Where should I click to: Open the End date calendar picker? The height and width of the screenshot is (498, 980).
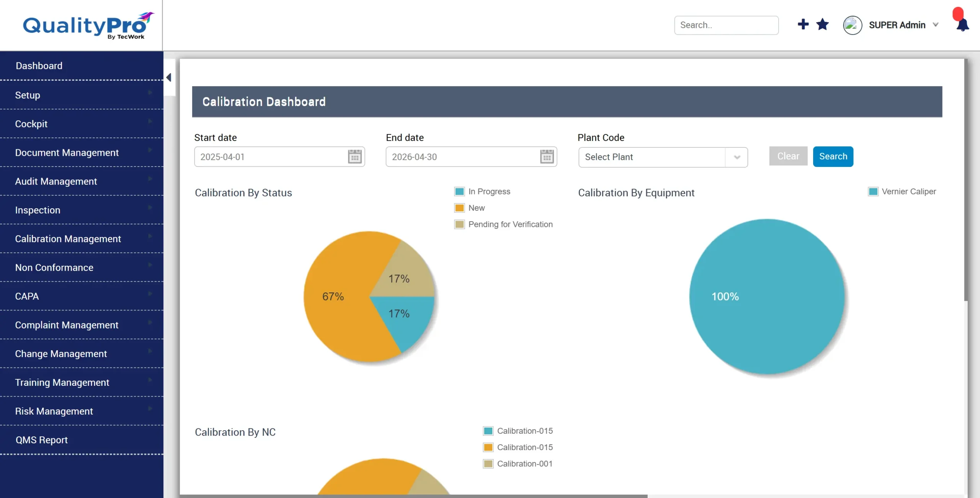(547, 157)
